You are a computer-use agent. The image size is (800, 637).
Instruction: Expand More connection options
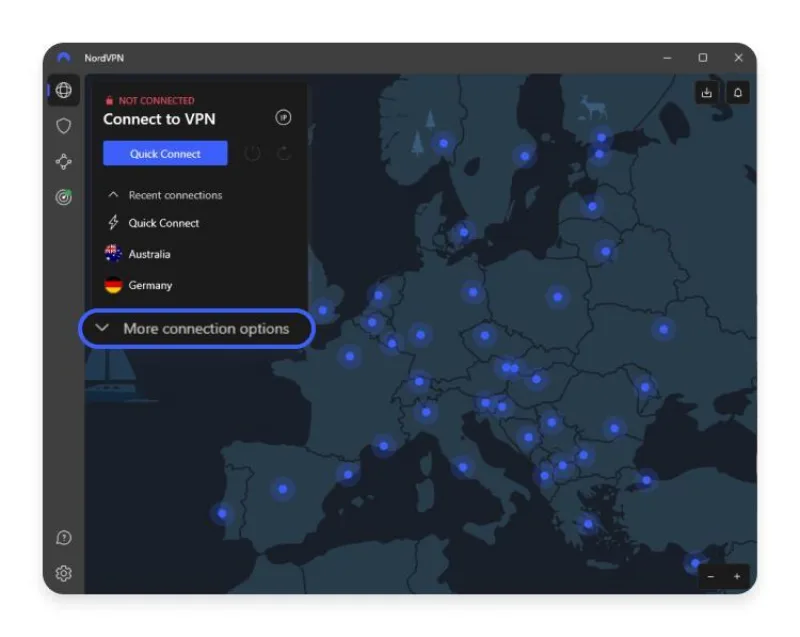(197, 329)
